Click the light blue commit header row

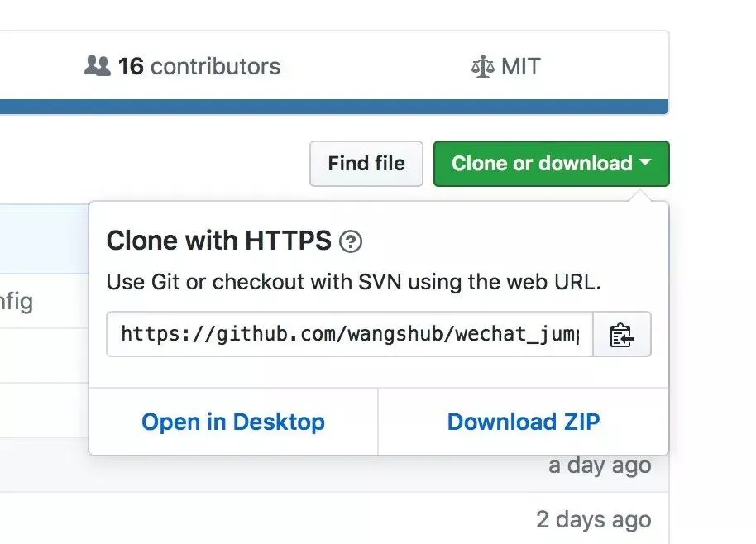pyautogui.click(x=41, y=240)
